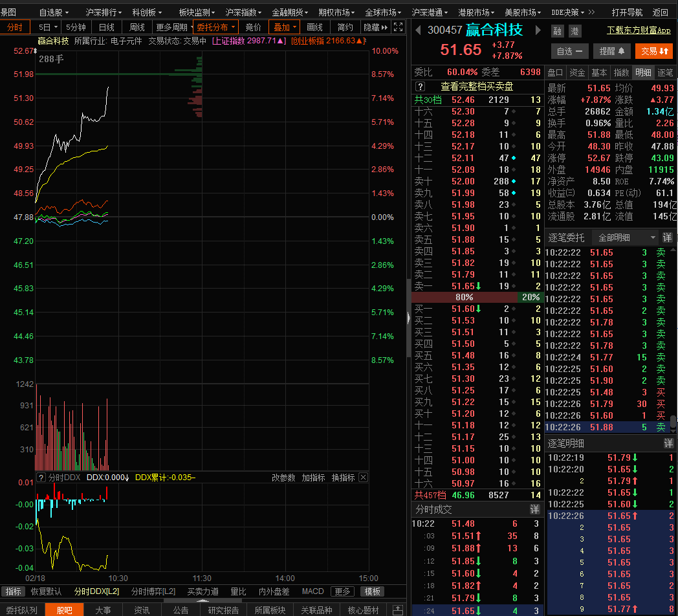Click 换指标 to change the indicator
This screenshot has width=678, height=616.
tap(343, 478)
